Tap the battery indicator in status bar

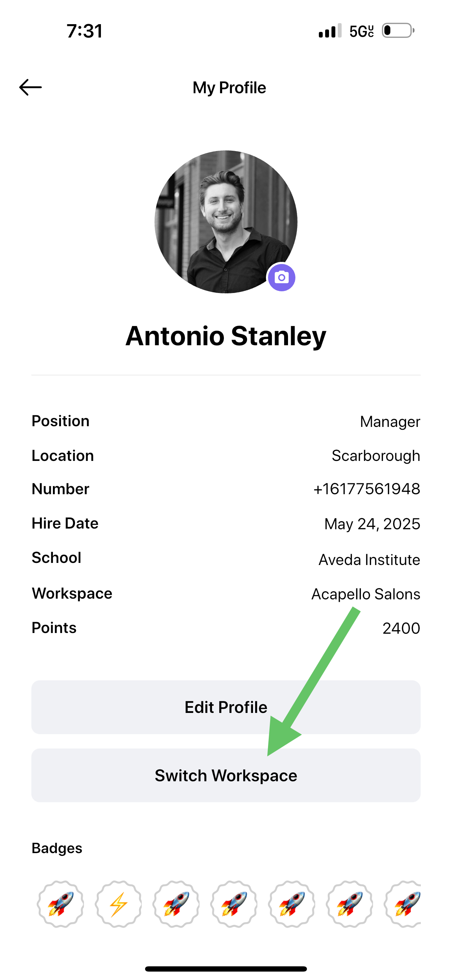click(x=398, y=30)
